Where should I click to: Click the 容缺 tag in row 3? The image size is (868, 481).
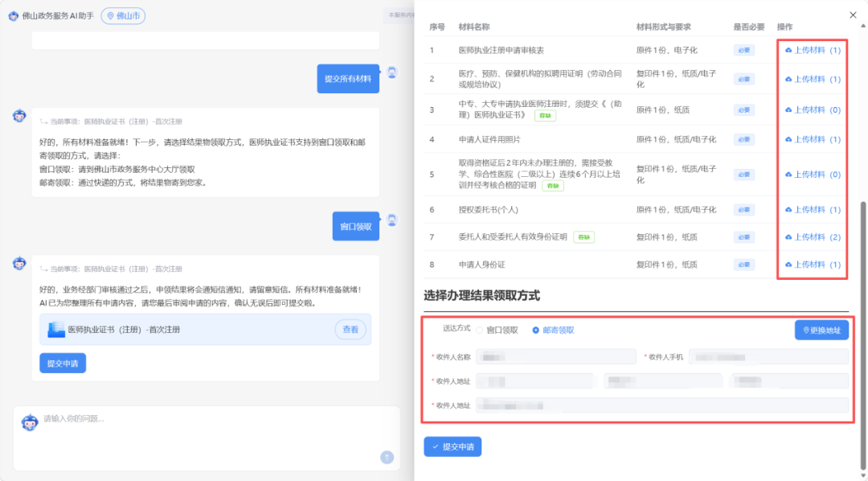[545, 116]
